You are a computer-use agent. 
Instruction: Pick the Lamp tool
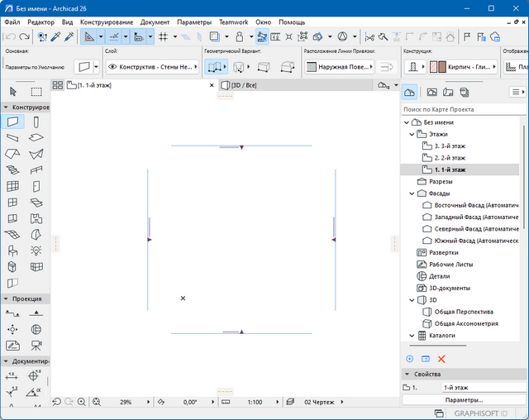pos(37,251)
